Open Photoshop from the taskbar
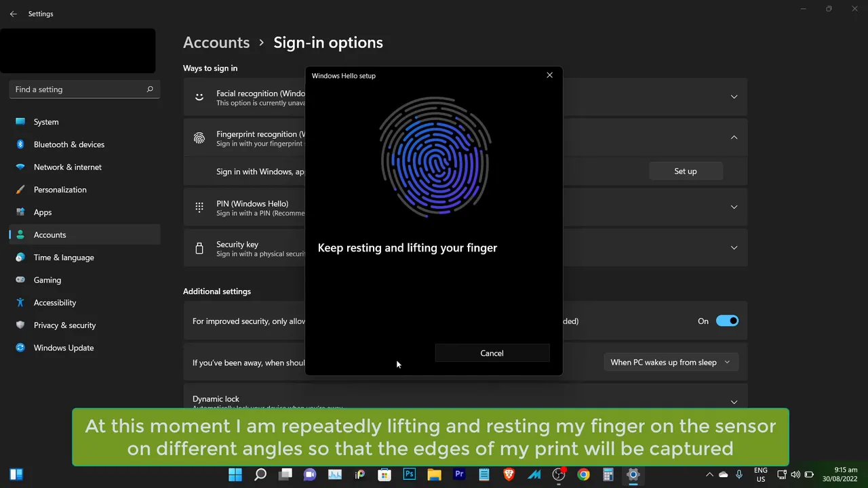 [410, 474]
